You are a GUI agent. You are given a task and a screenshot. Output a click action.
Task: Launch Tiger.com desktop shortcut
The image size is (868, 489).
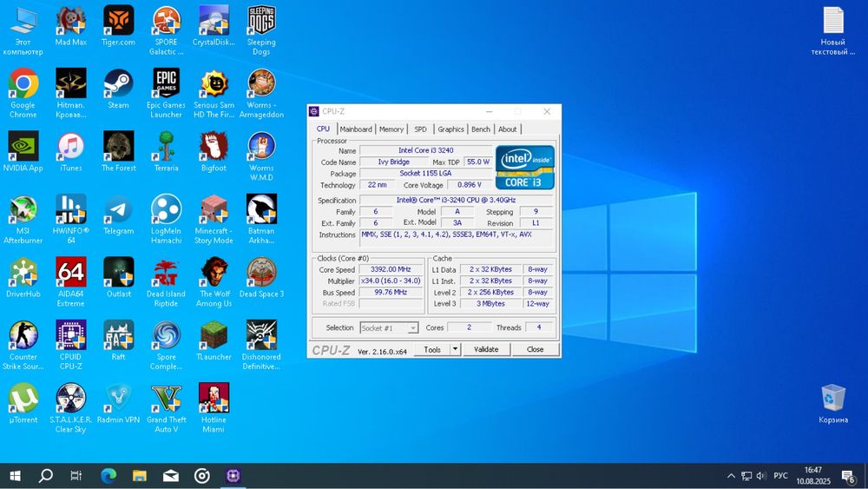pyautogui.click(x=118, y=27)
